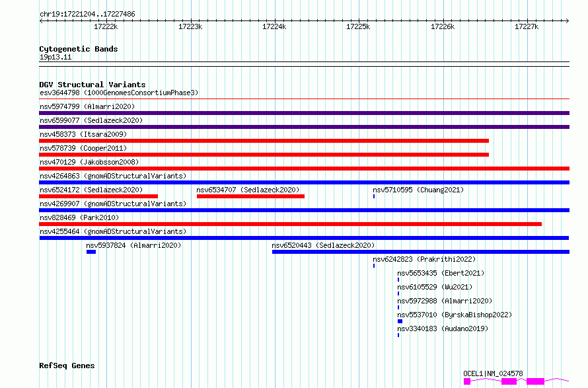
Task: Select the nsv6520443 (Sedlazeck2020) blue bar
Action: click(421, 252)
